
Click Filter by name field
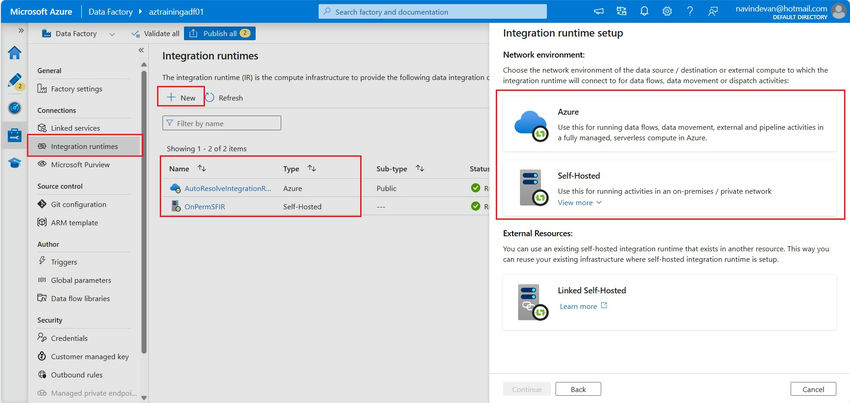222,124
